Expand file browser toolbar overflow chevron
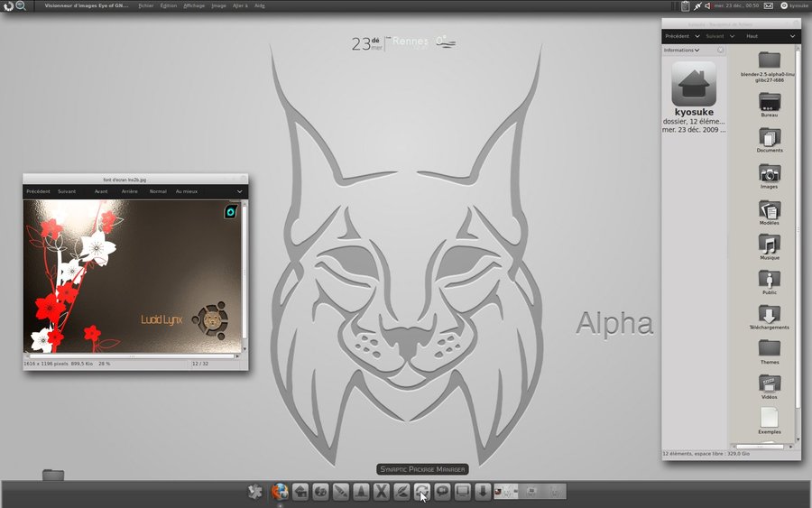The height and width of the screenshot is (508, 812). coord(792,36)
